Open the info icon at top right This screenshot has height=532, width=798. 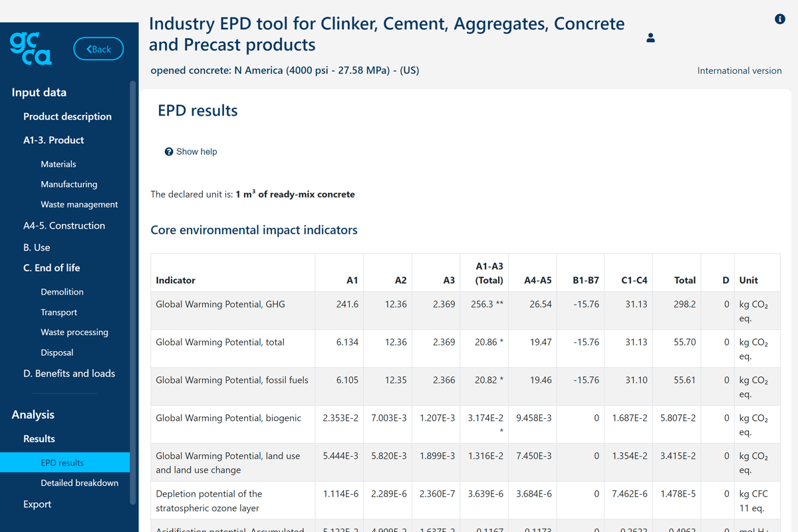779,19
